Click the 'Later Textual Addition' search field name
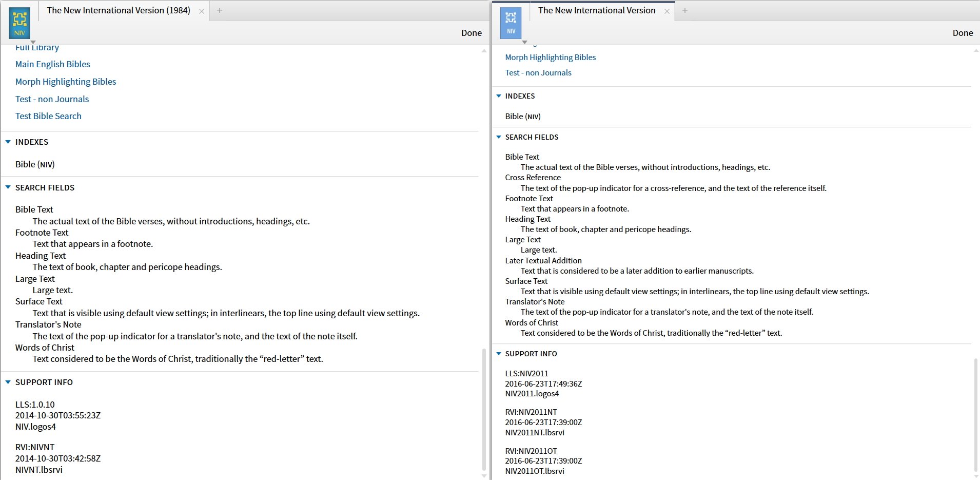Viewport: 980px width, 480px height. coord(543,261)
